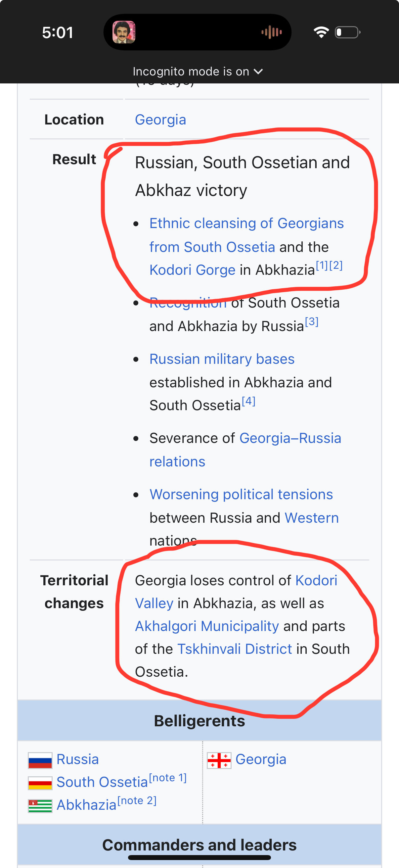This screenshot has width=399, height=868.
Task: Click the Abkhazia flag icon
Action: [x=40, y=805]
